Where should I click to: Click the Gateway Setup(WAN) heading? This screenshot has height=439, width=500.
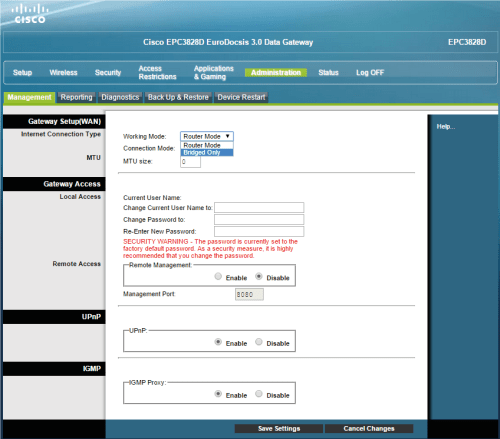pyautogui.click(x=64, y=121)
